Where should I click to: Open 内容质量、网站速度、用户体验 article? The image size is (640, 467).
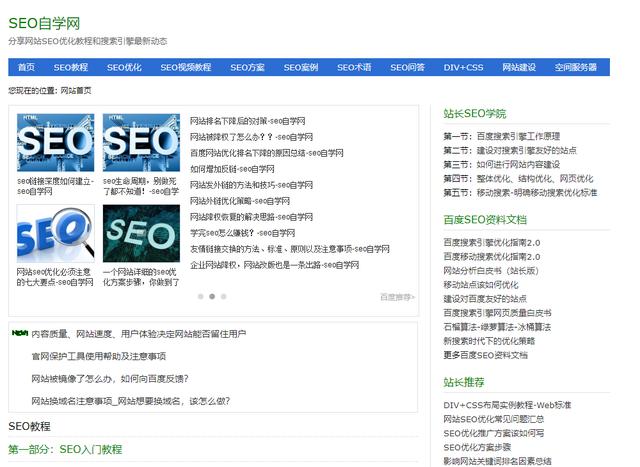pyautogui.click(x=139, y=334)
